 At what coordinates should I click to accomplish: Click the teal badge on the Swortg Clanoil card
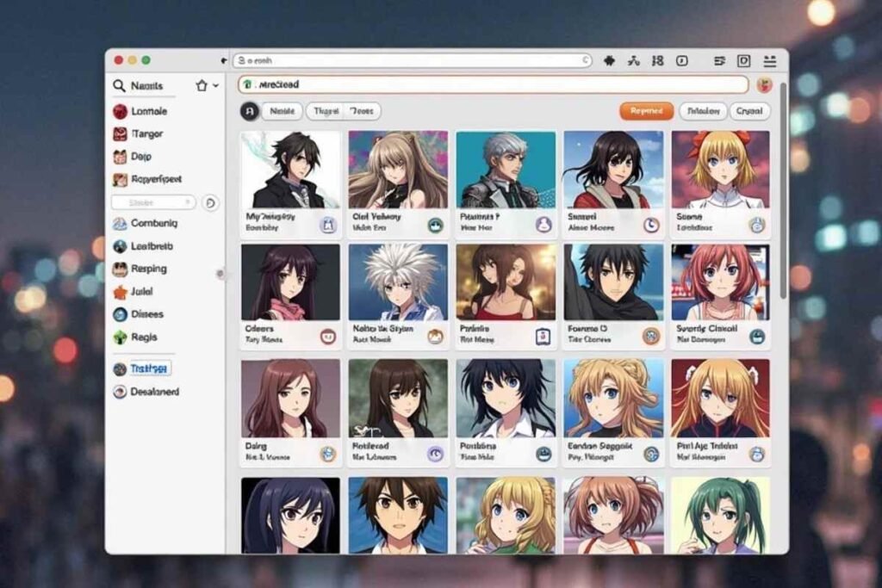[757, 337]
